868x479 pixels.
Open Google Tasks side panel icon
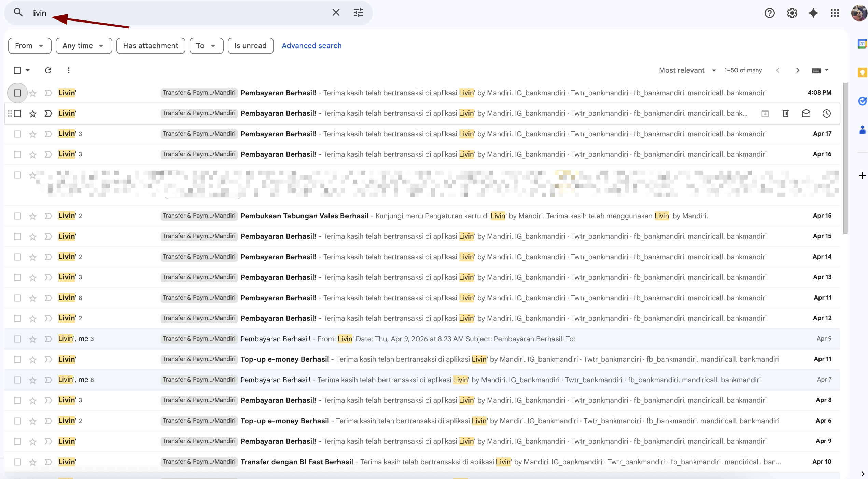(x=862, y=101)
